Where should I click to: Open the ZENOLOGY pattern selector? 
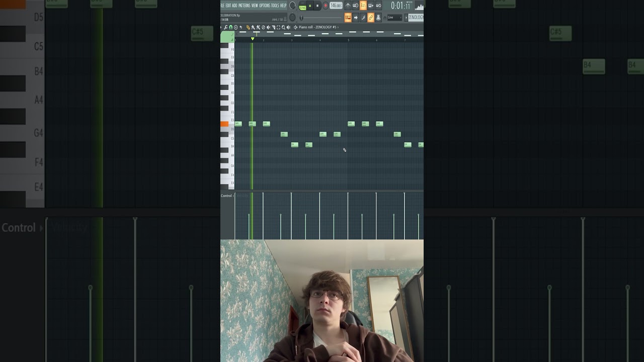pyautogui.click(x=415, y=18)
